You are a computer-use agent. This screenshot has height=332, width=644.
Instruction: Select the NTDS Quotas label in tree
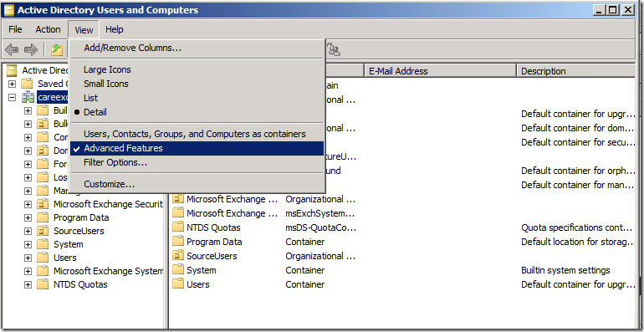[x=80, y=284]
